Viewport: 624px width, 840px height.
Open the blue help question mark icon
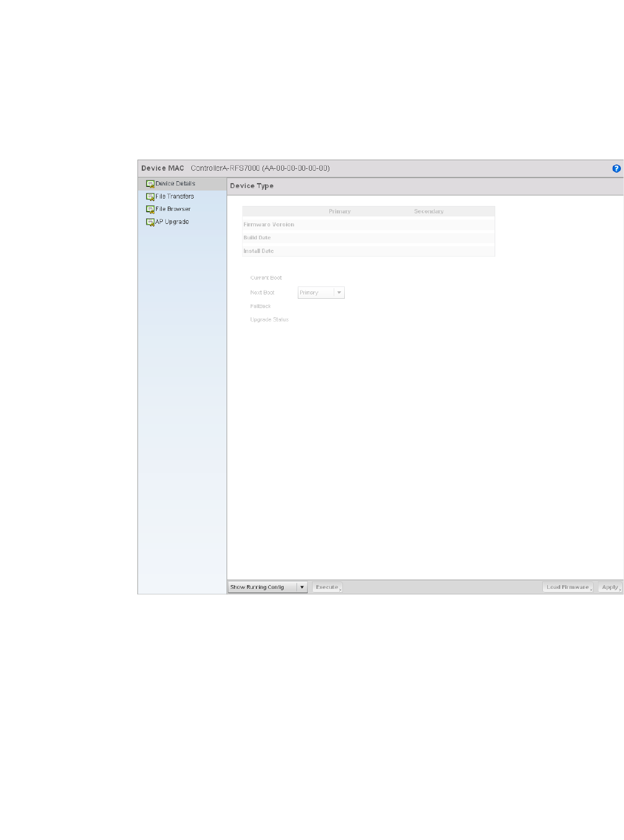point(616,168)
